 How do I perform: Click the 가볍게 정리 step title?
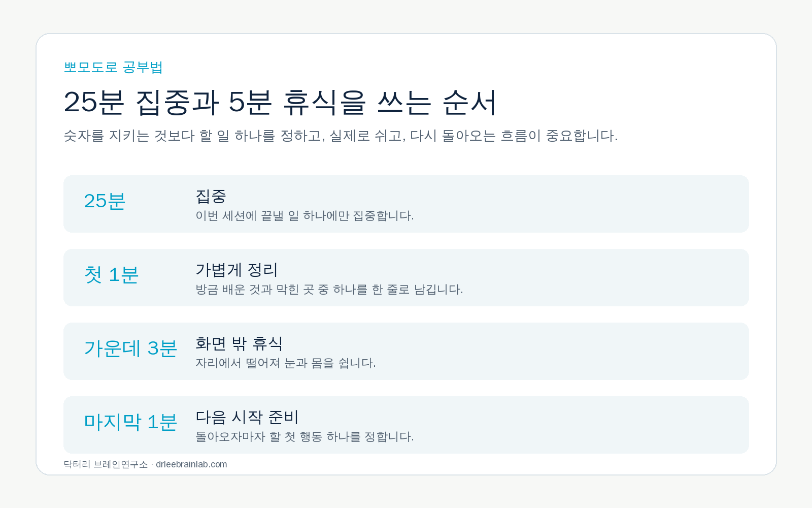(x=236, y=270)
